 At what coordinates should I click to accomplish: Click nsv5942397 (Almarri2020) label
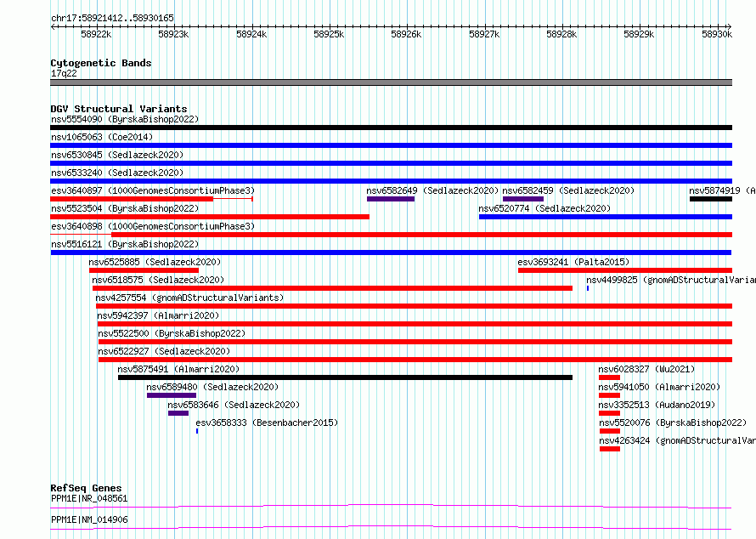click(158, 315)
